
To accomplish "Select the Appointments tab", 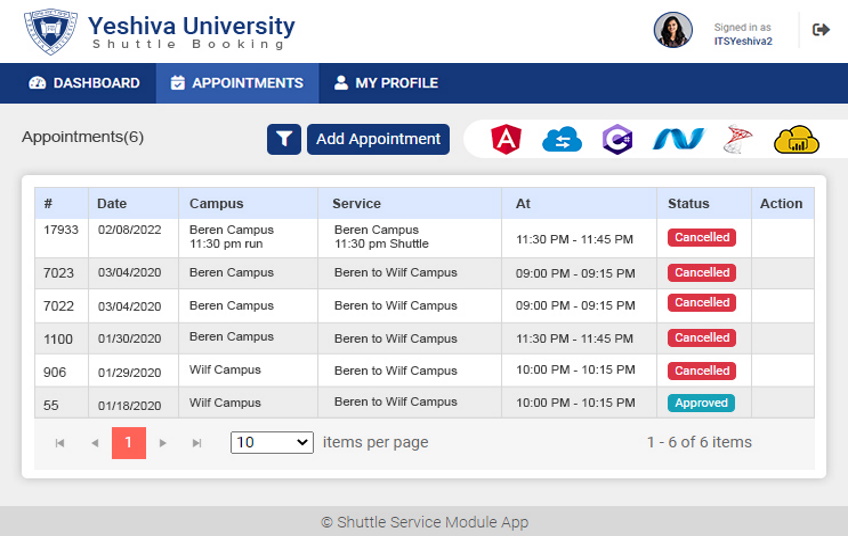I will point(237,83).
